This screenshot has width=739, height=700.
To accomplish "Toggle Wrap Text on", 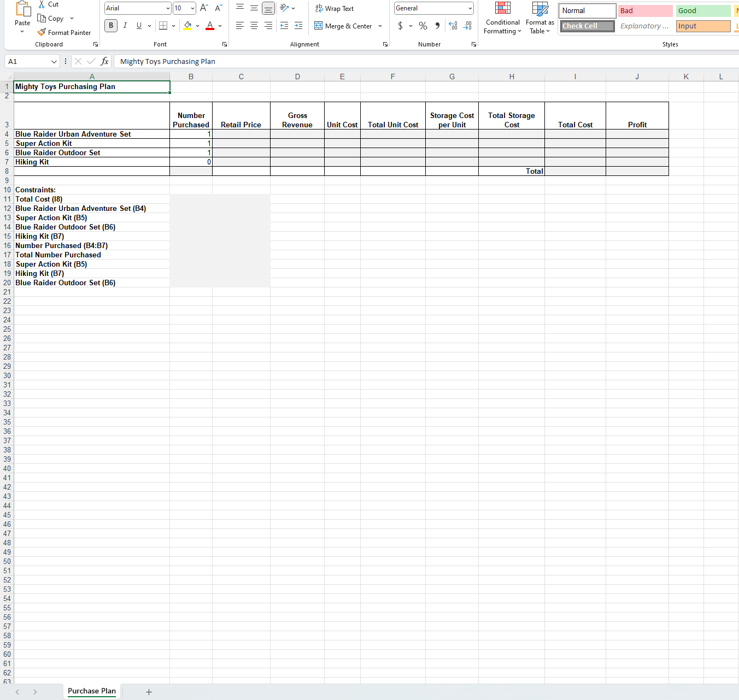I will 335,8.
